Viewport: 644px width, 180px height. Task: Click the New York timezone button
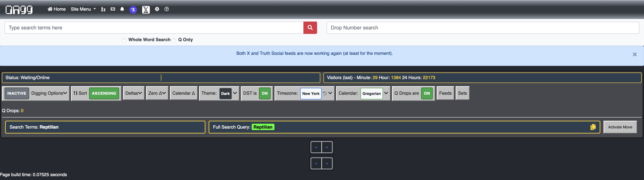tap(311, 94)
